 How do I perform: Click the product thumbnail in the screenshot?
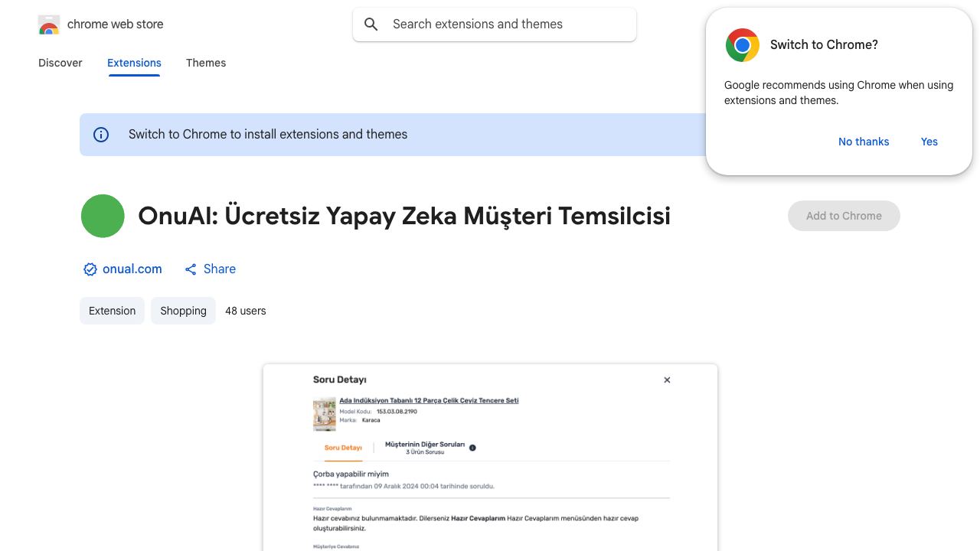(x=325, y=414)
